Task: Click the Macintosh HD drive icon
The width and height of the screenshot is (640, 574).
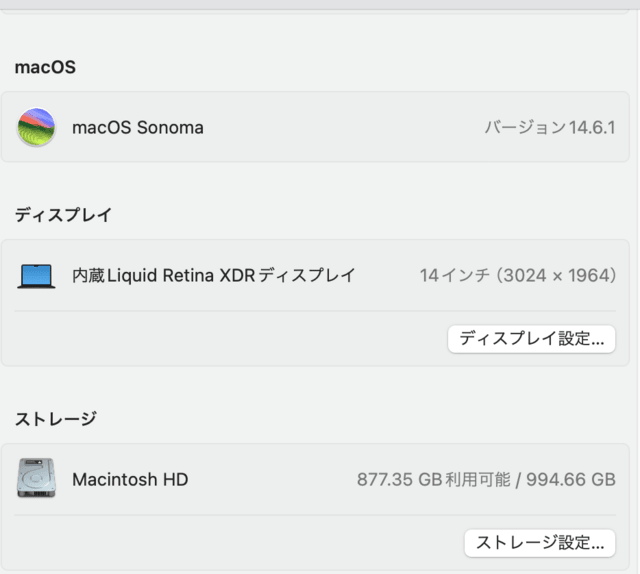Action: [x=36, y=478]
